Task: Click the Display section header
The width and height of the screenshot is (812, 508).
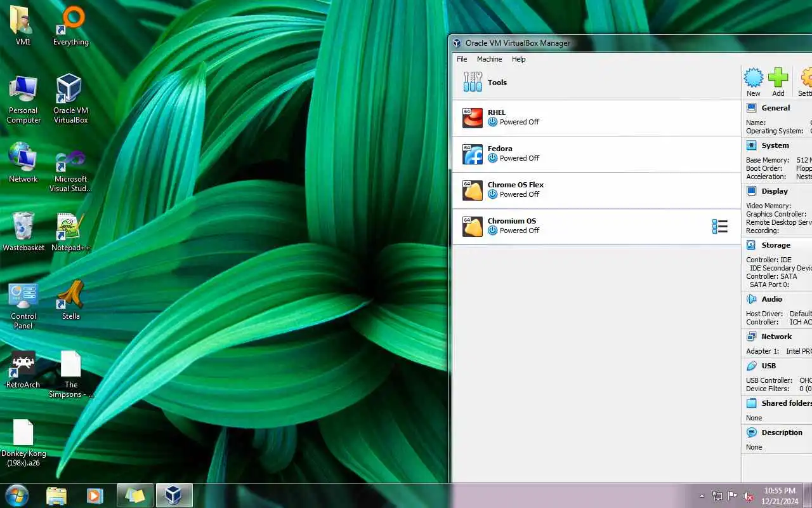Action: coord(775,191)
